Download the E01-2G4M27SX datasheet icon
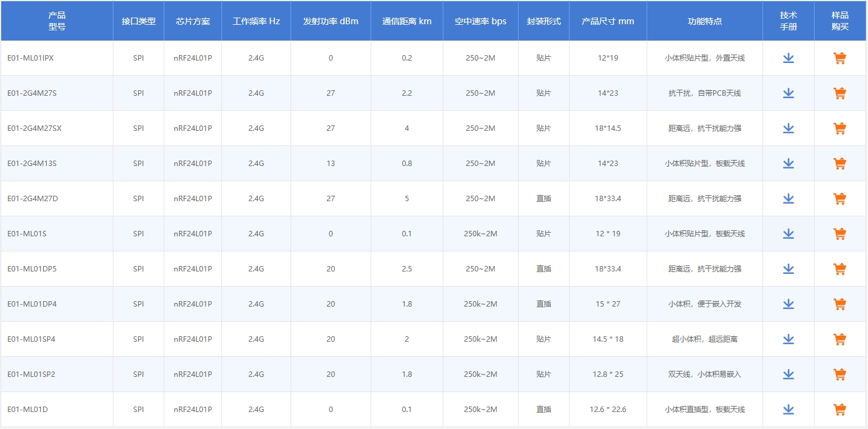 788,128
